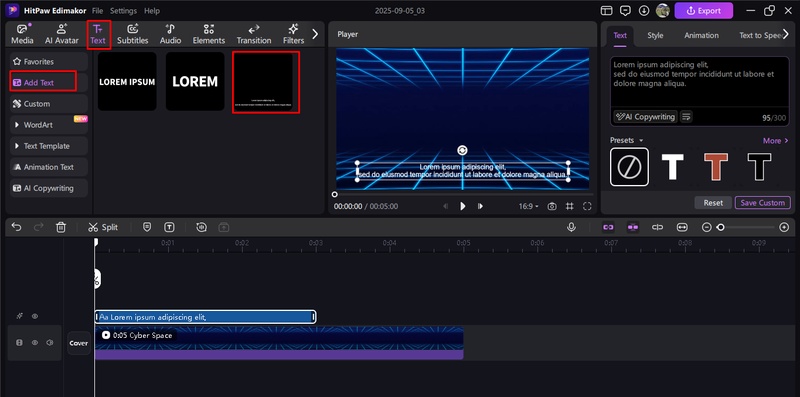
Task: Click the Export button
Action: (704, 11)
